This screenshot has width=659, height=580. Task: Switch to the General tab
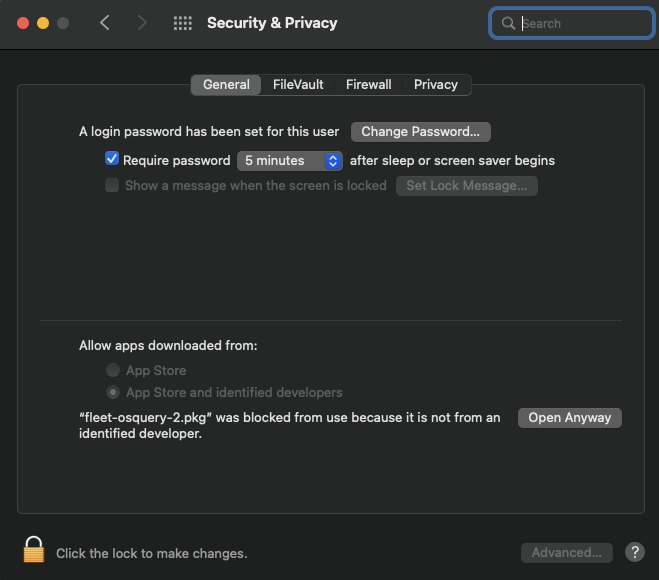coord(226,84)
